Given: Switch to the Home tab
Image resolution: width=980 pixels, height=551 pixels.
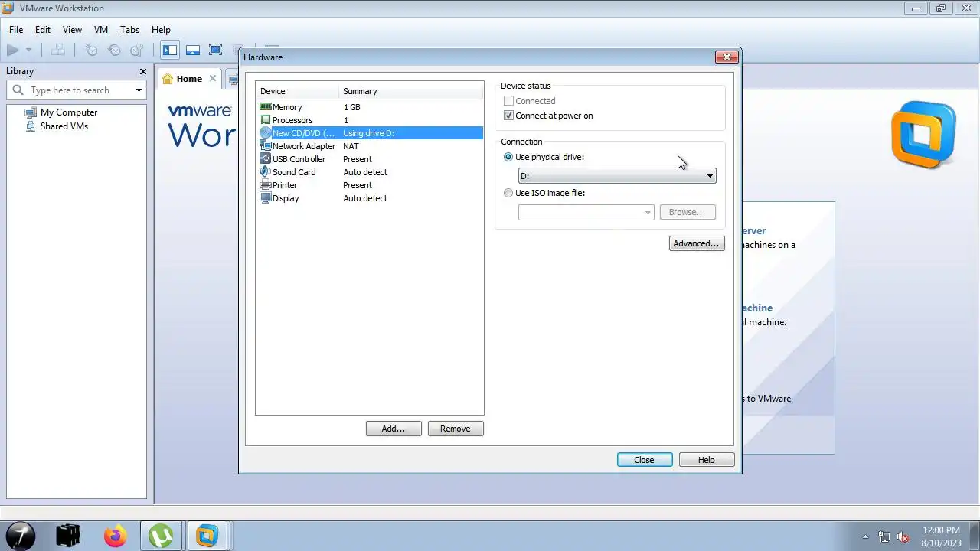Looking at the screenshot, I should (189, 79).
